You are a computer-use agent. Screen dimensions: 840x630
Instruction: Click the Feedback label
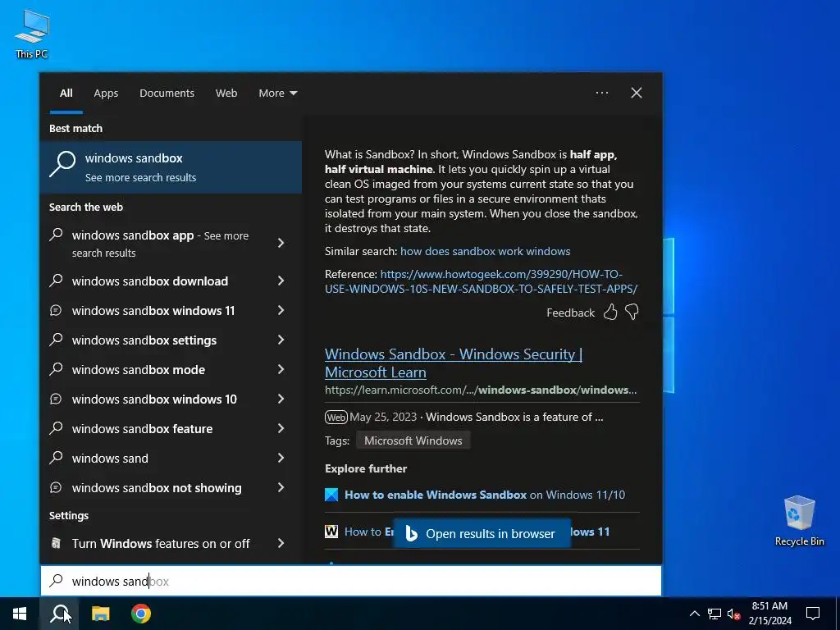[571, 313]
